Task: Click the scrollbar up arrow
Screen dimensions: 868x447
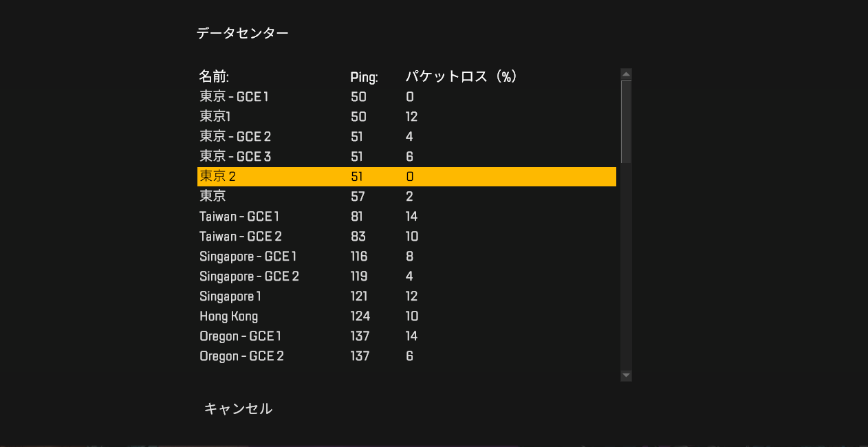Action: click(625, 74)
